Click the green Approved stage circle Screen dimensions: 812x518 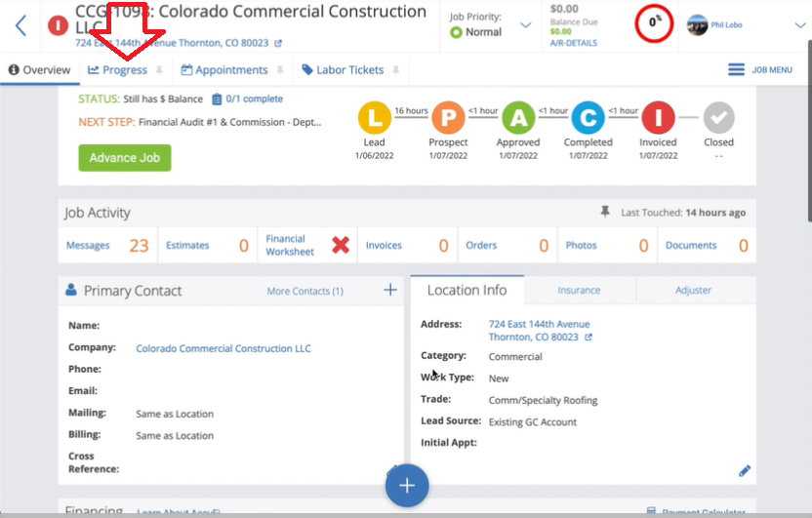[x=518, y=118]
